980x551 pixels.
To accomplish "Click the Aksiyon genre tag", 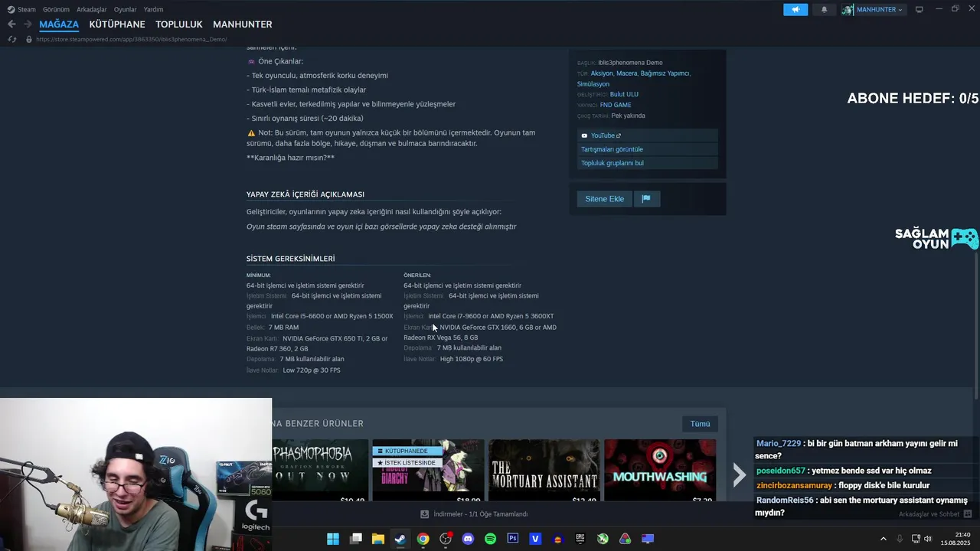I will pos(602,73).
